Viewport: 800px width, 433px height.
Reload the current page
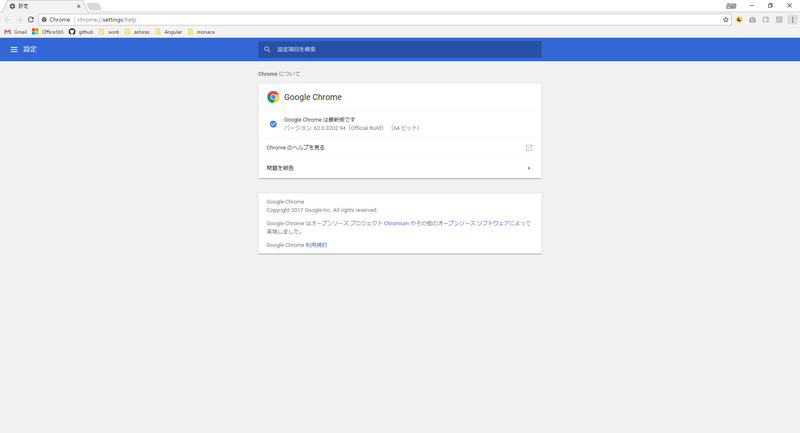pos(31,19)
